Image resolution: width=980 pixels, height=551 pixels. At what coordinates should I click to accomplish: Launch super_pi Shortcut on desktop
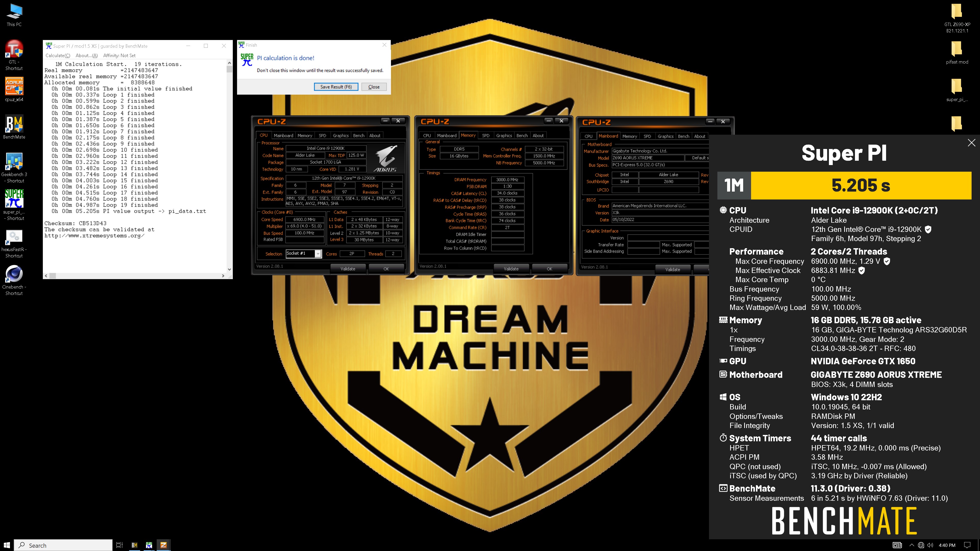[14, 205]
